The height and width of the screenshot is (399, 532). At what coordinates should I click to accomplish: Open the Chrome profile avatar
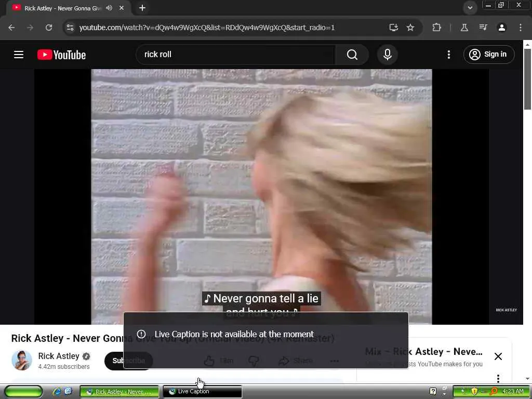pyautogui.click(x=502, y=28)
